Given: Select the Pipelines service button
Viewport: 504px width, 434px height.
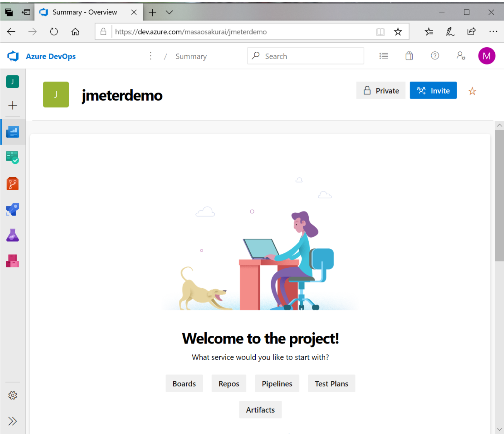Looking at the screenshot, I should [x=277, y=384].
